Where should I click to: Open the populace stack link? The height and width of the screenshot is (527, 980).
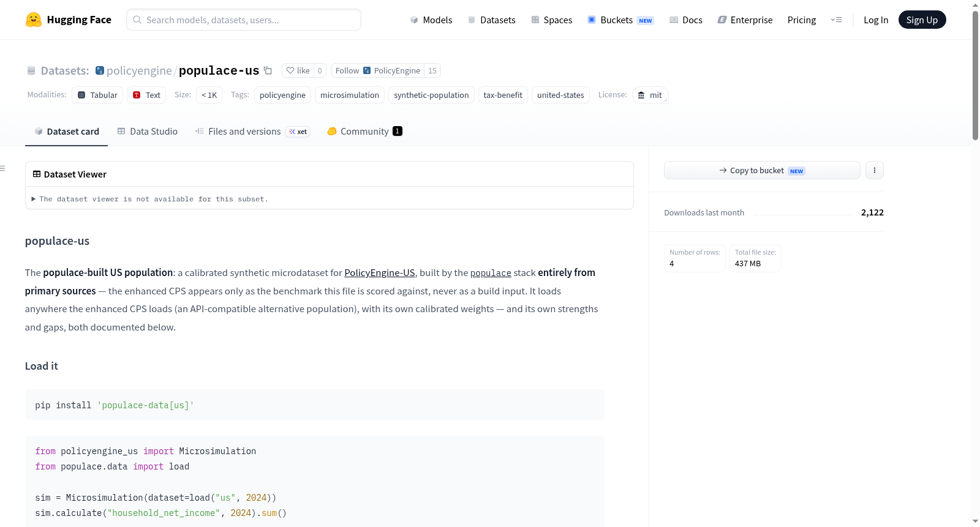tap(491, 273)
